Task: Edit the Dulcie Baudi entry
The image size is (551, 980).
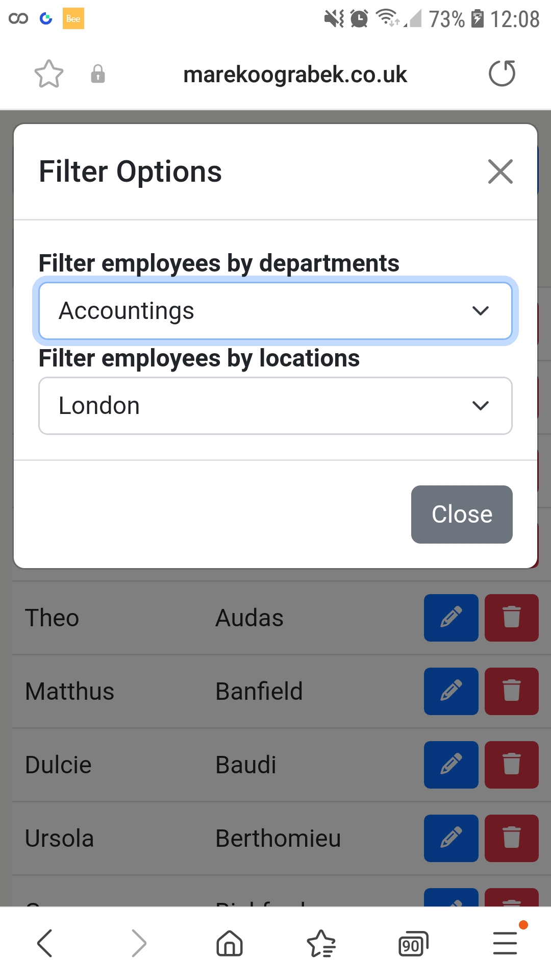Action: click(451, 765)
